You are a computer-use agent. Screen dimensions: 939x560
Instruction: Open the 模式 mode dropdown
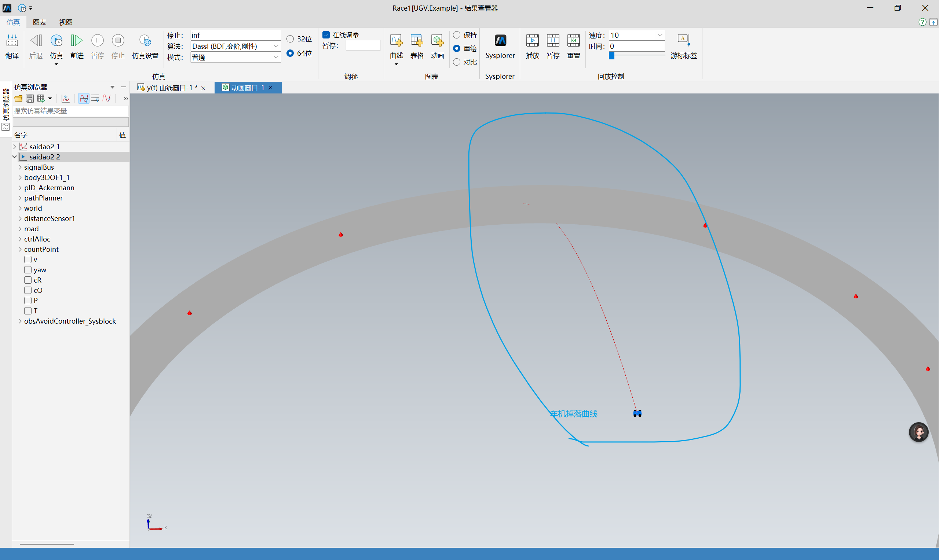[x=276, y=57]
